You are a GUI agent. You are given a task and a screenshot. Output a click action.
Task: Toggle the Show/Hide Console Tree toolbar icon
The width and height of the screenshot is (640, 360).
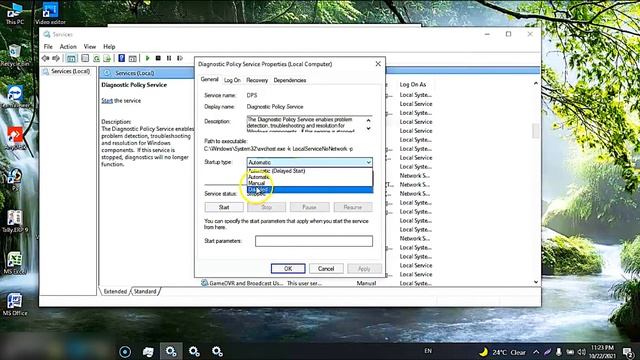tap(71, 58)
